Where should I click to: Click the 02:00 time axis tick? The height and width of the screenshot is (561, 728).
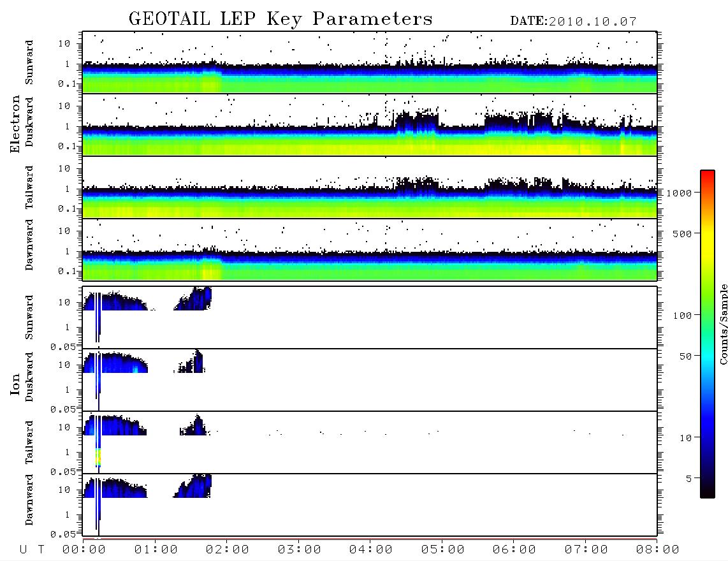click(228, 550)
